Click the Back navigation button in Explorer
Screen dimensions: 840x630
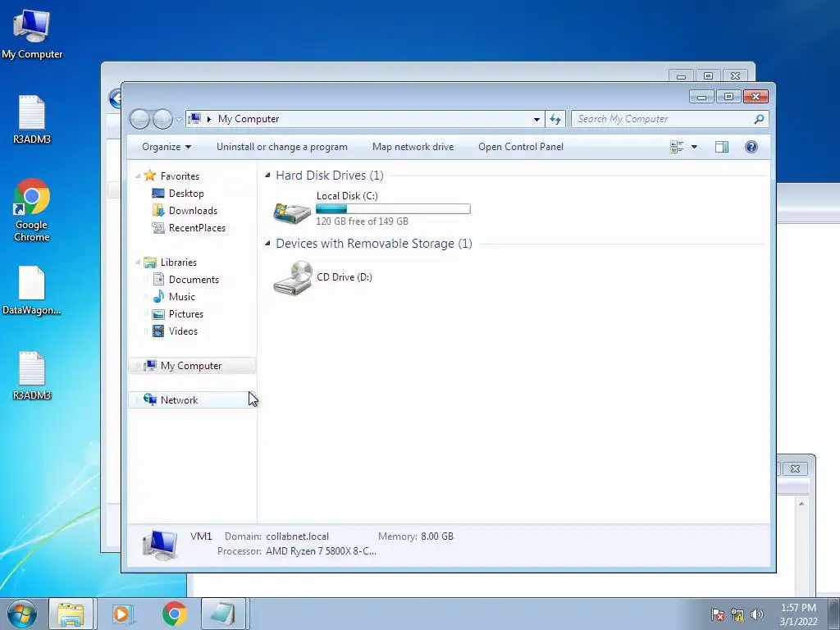tap(139, 119)
